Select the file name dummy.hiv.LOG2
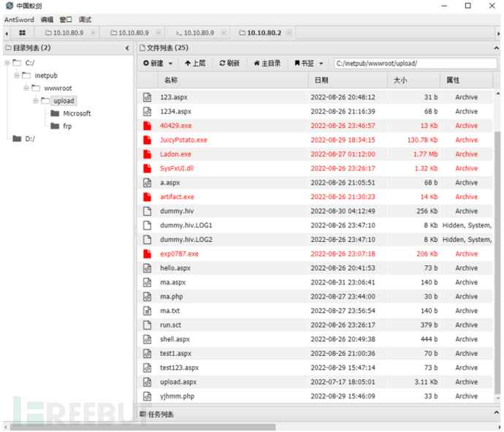The width and height of the screenshot is (504, 432). 186,240
